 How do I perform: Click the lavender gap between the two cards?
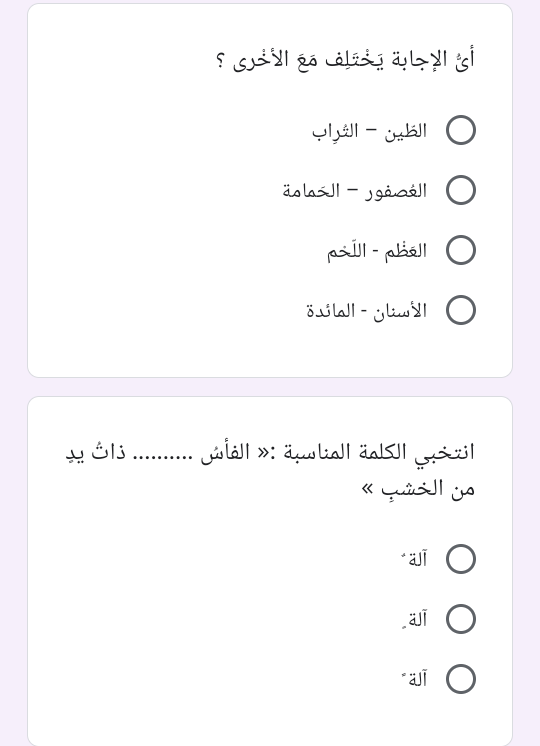point(270,387)
